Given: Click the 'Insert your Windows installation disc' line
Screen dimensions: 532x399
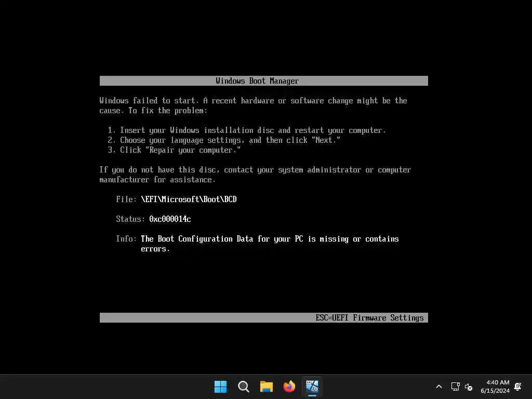Looking at the screenshot, I should tap(247, 130).
